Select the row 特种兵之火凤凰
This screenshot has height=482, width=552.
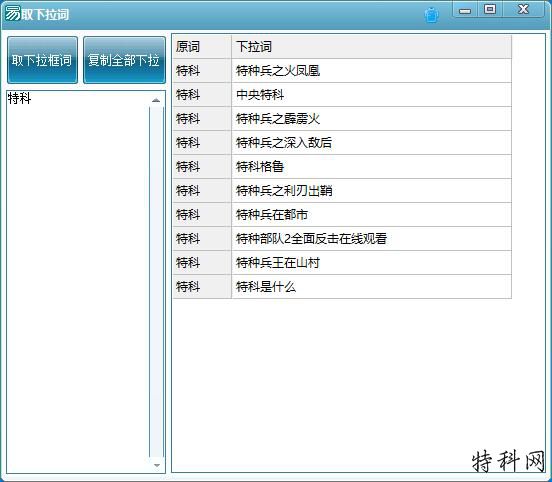tap(342, 71)
